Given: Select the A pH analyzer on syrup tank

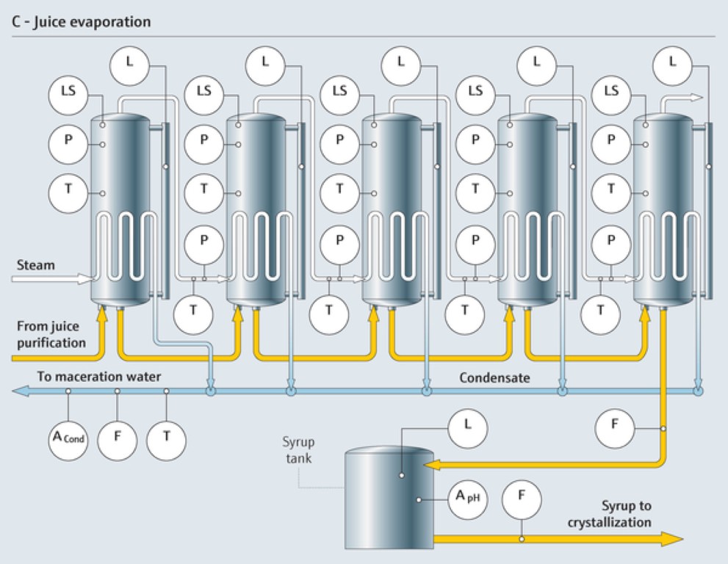Looking at the screenshot, I should (467, 499).
